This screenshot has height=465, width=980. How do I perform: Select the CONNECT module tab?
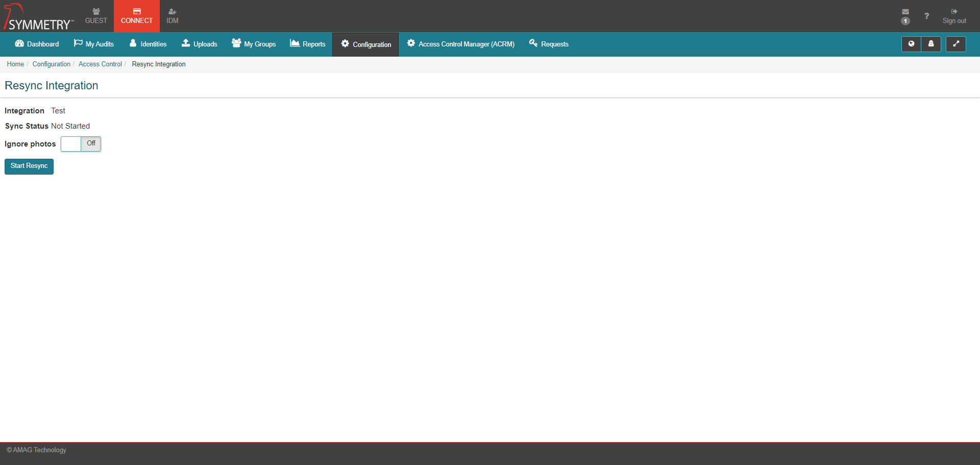137,16
